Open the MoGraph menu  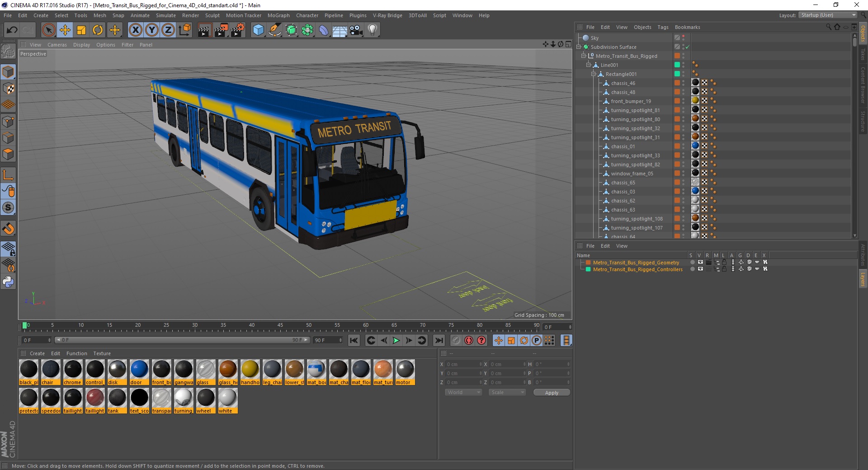coord(278,15)
